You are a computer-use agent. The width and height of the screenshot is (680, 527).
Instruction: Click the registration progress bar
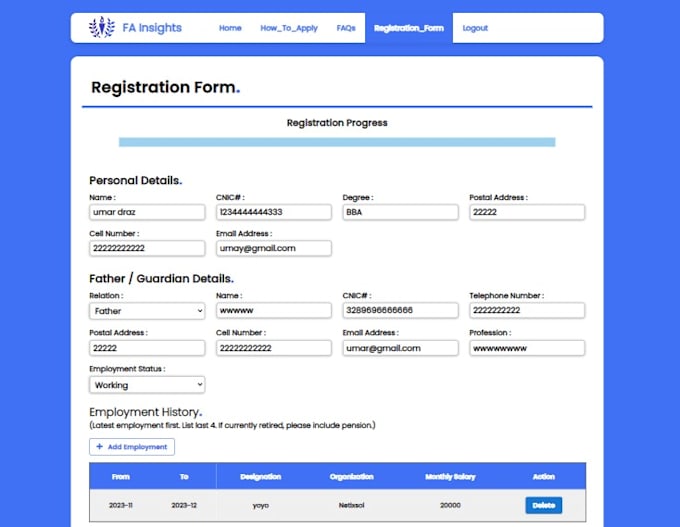tap(336, 142)
